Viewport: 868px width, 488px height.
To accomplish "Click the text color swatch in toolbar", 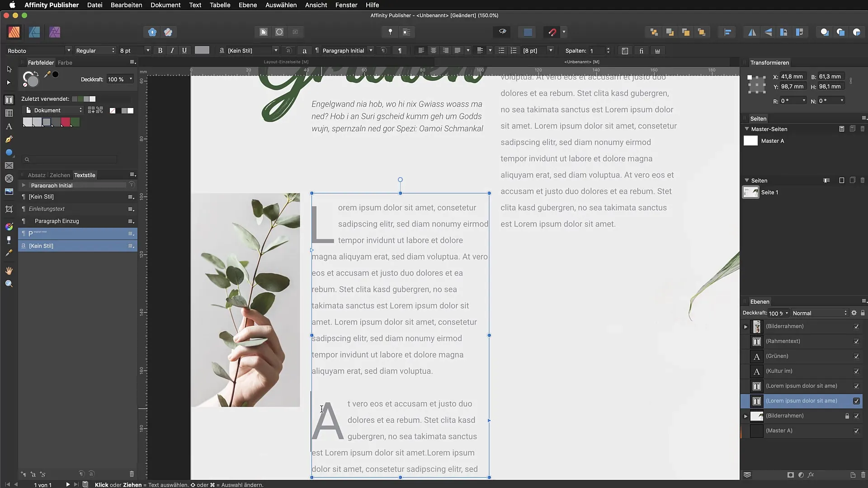I will tap(202, 50).
